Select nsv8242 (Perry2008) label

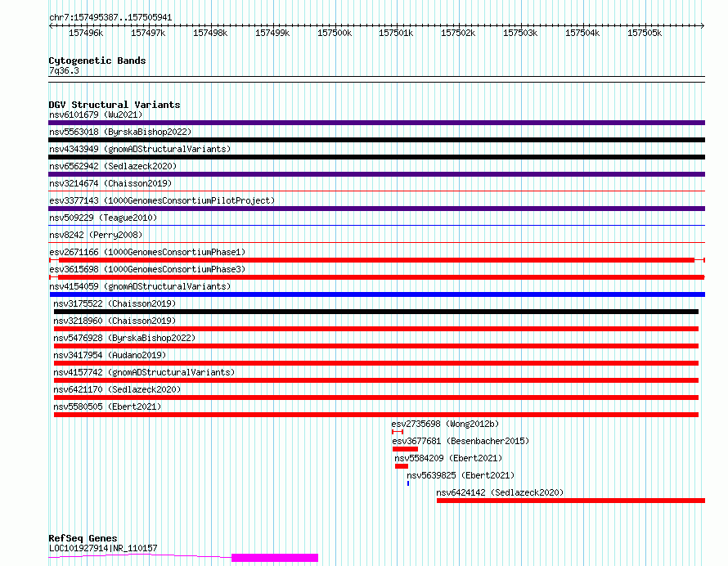pos(96,235)
